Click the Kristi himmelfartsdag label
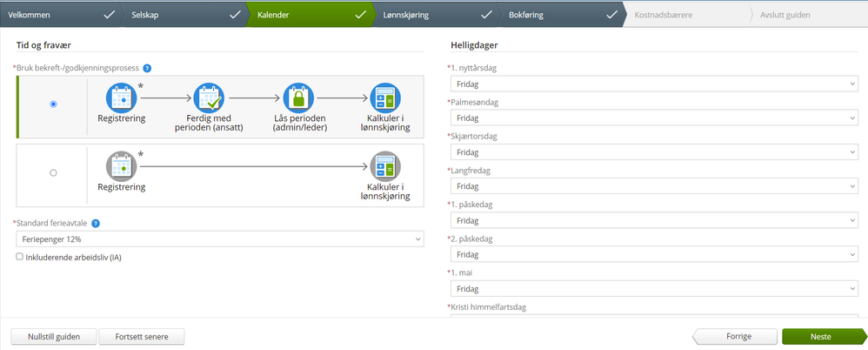This screenshot has height=350, width=868. pyautogui.click(x=486, y=307)
